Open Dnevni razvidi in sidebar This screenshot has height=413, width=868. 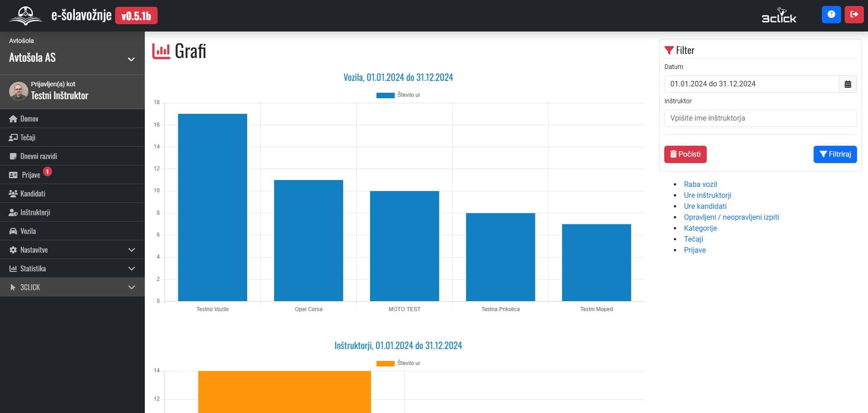click(x=72, y=156)
